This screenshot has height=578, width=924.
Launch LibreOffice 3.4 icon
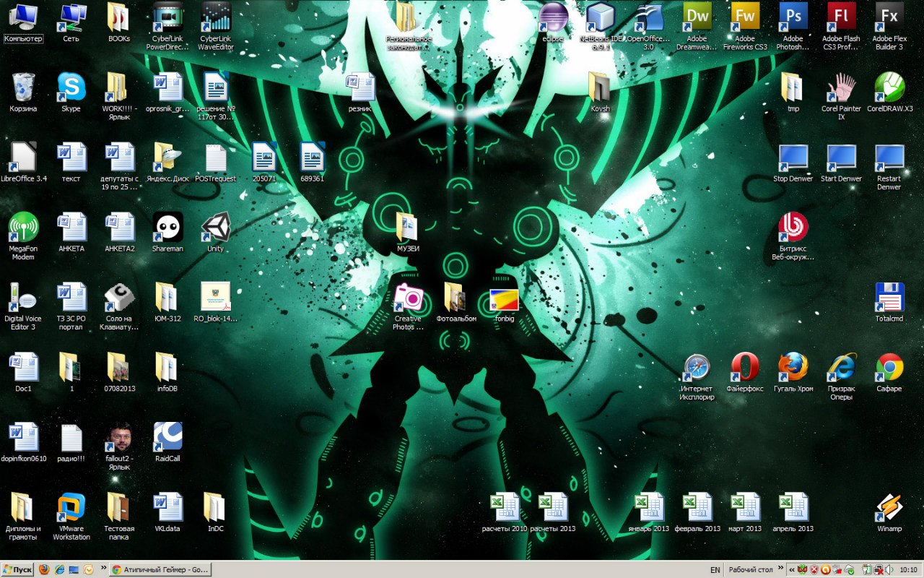tap(23, 163)
